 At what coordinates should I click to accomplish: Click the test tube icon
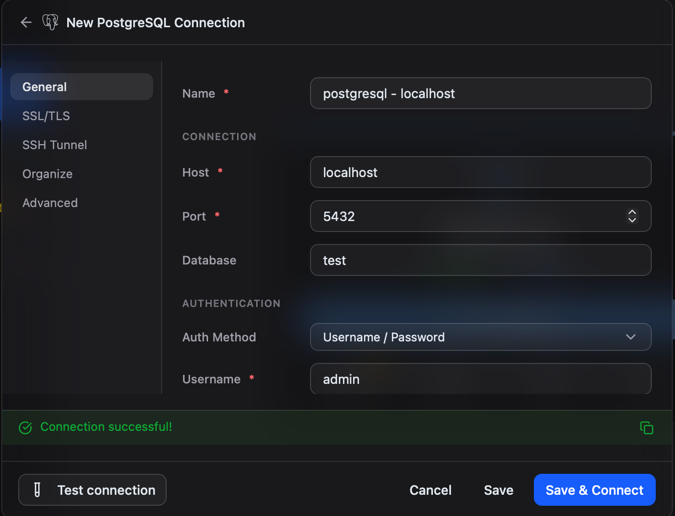pyautogui.click(x=37, y=490)
